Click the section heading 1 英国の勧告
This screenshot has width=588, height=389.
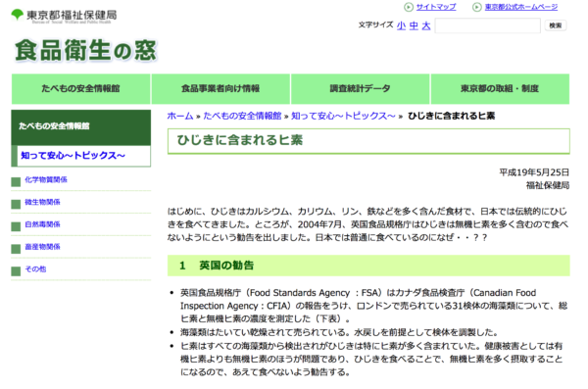pyautogui.click(x=217, y=266)
